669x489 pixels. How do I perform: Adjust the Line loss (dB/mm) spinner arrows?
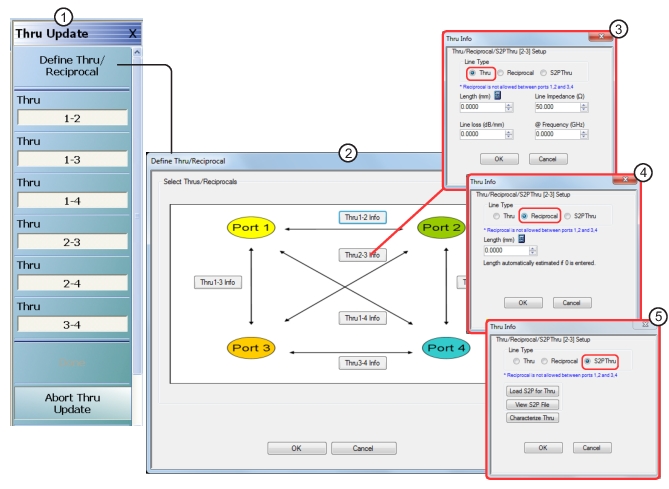pyautogui.click(x=509, y=134)
